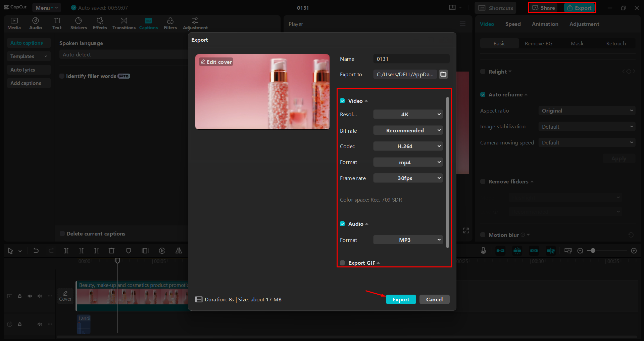This screenshot has width=644, height=341.
Task: Open the video Format dropdown showing mp4
Action: [408, 162]
